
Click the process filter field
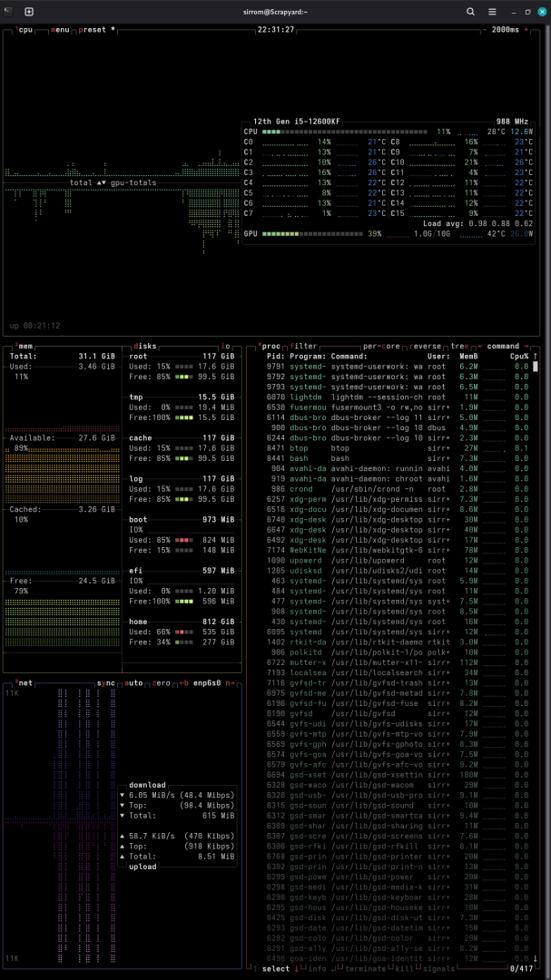point(304,346)
